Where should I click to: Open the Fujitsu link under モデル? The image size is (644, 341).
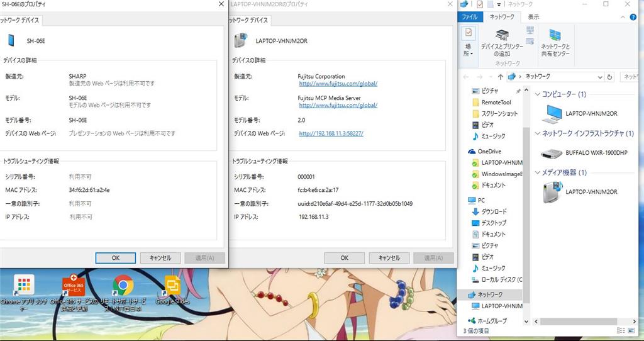pyautogui.click(x=338, y=105)
